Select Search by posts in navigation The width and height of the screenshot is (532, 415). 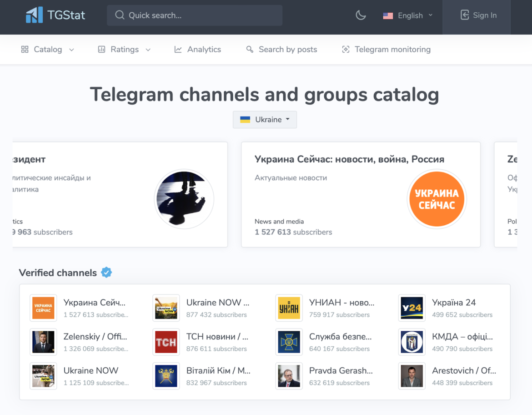click(281, 49)
